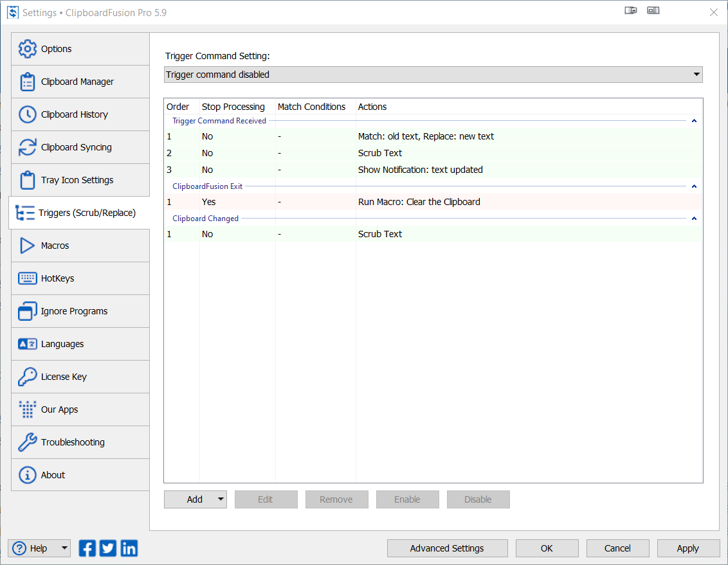Click the License Key icon

[x=27, y=377]
